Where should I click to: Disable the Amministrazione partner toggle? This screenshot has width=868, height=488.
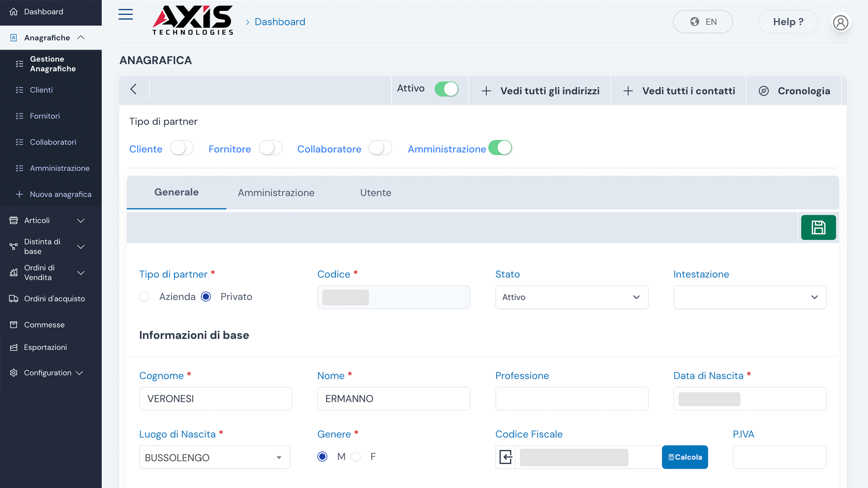point(500,148)
